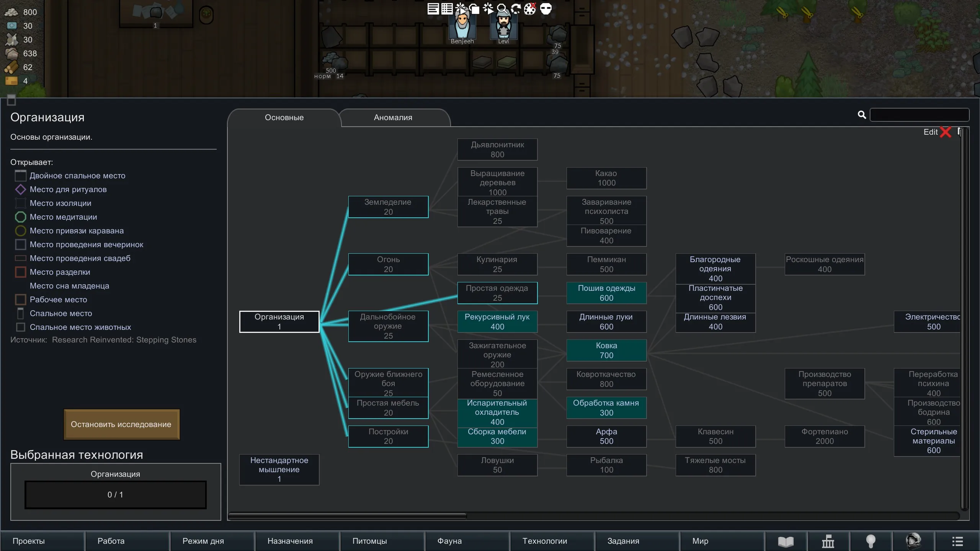Screen dimensions: 980x551
Task: Click the magnifier icon in top debug toolbar
Action: tap(502, 8)
